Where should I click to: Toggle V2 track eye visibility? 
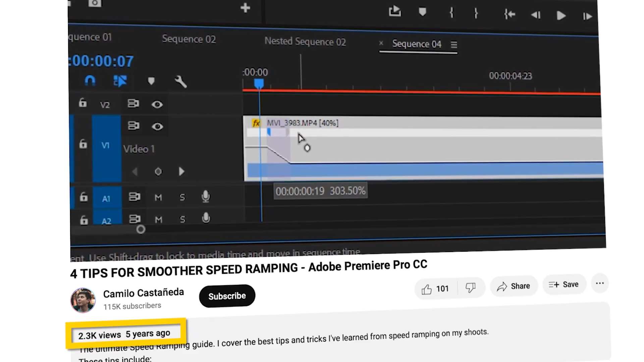pos(157,105)
